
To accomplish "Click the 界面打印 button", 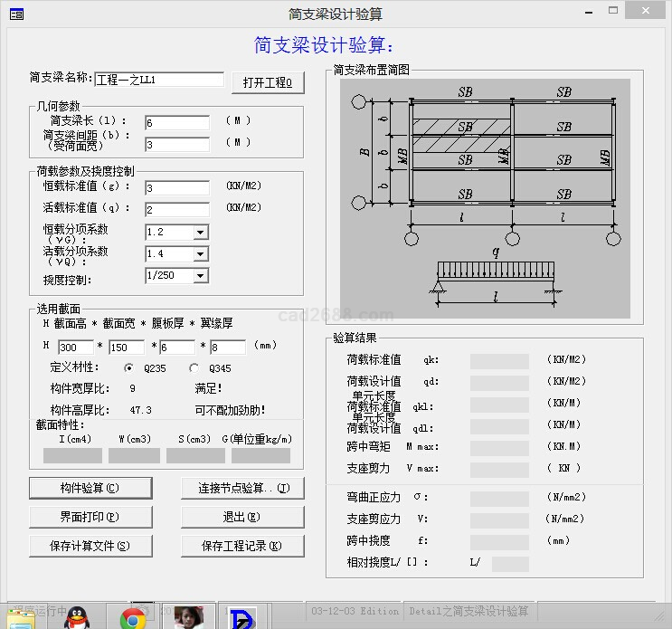I will pyautogui.click(x=89, y=518).
